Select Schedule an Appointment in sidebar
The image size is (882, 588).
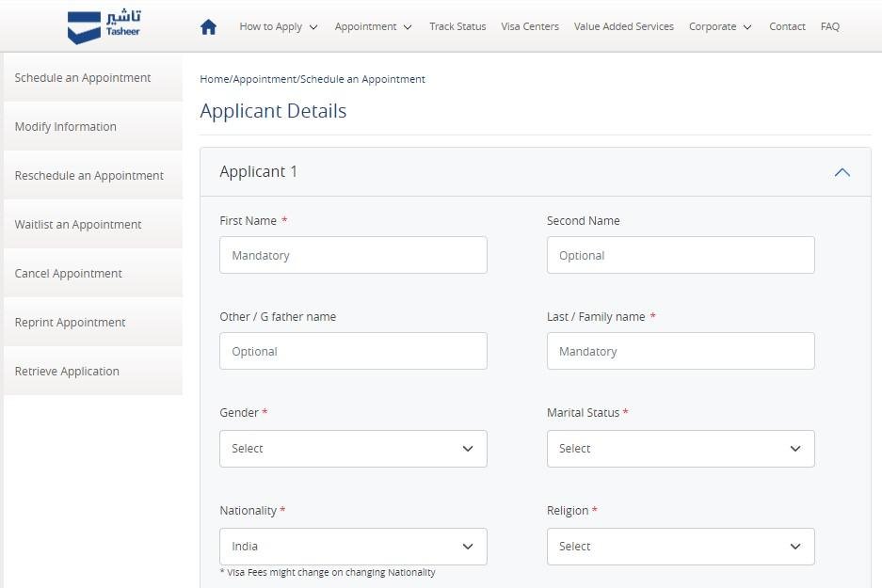(93, 77)
